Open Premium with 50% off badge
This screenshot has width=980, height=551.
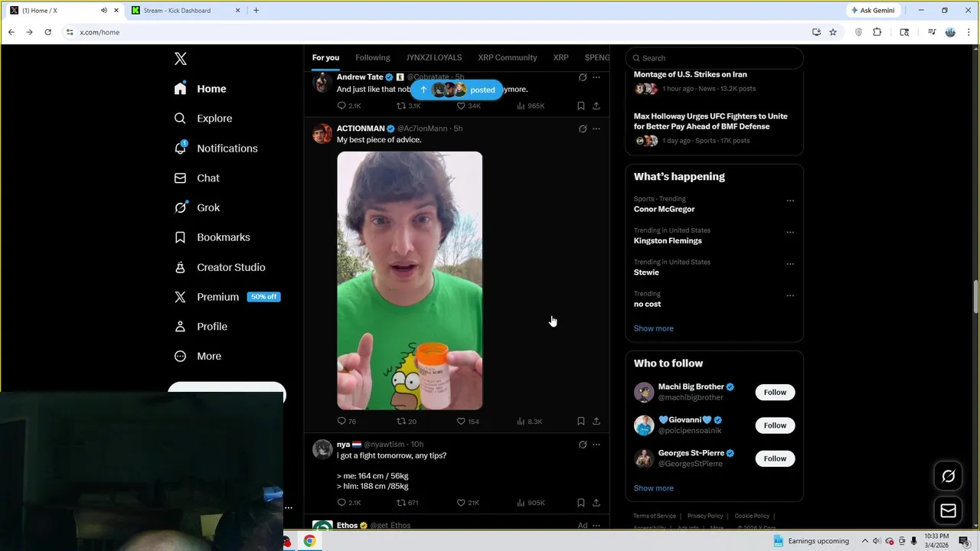tap(227, 297)
